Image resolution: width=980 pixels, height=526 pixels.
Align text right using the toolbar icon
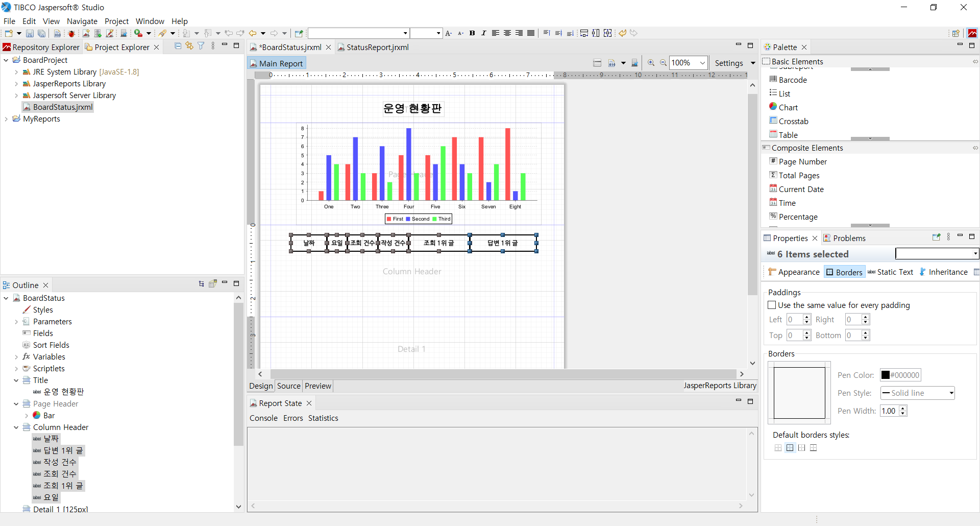[519, 33]
